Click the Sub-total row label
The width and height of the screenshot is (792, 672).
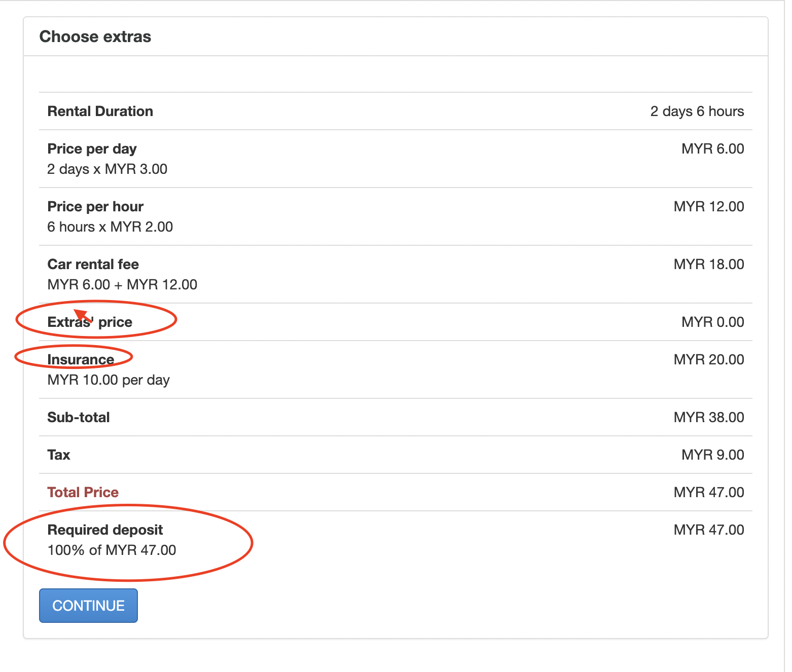pyautogui.click(x=79, y=417)
